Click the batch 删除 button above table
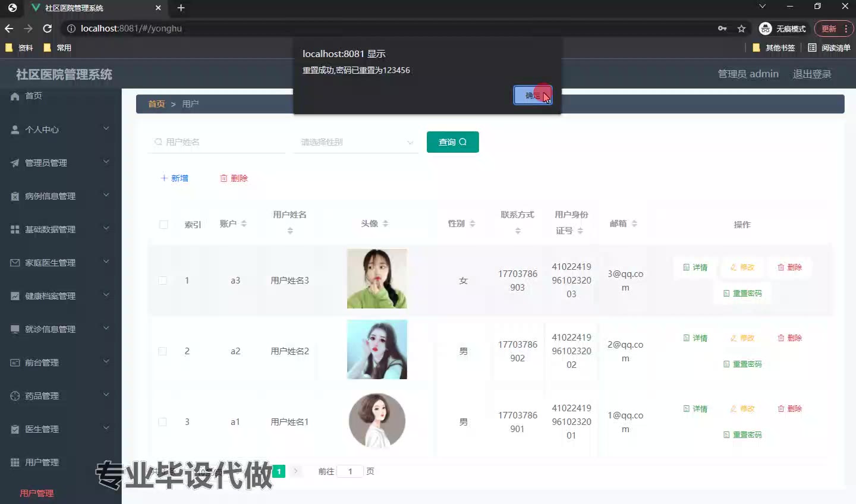 (x=234, y=178)
